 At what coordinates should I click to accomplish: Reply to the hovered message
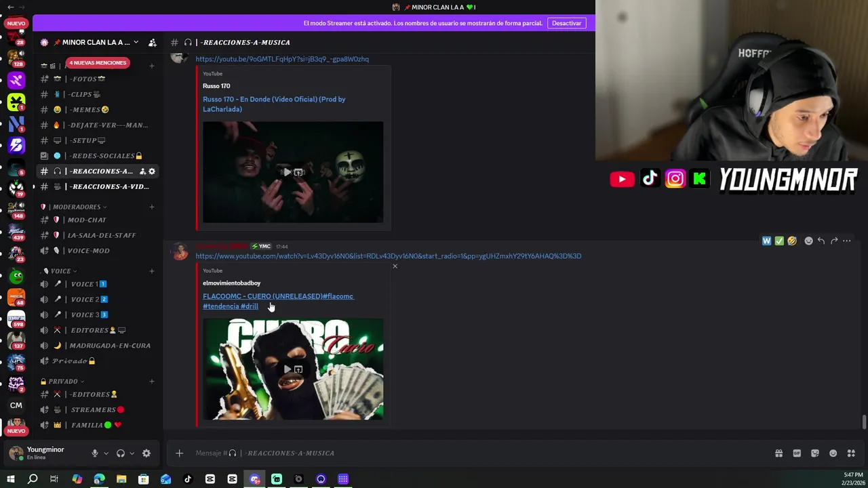point(821,241)
